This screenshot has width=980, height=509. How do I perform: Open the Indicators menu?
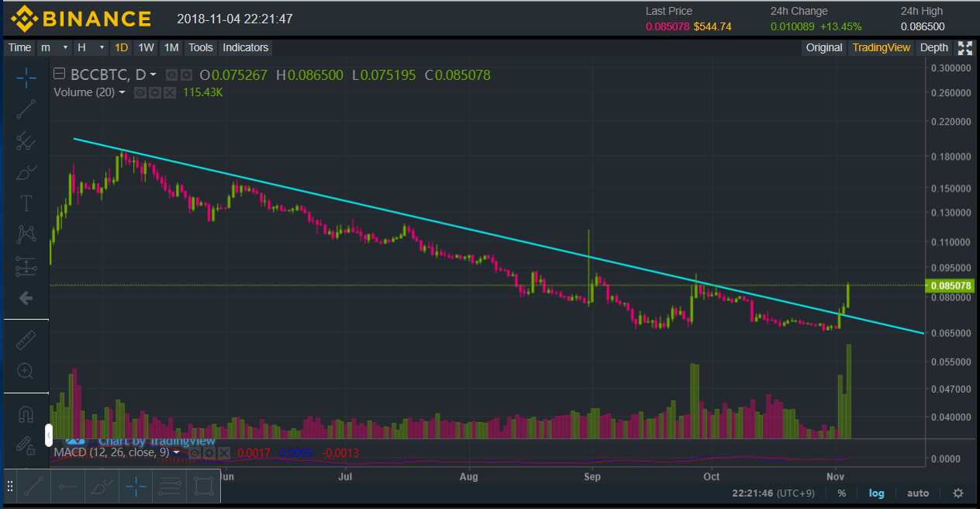click(245, 47)
